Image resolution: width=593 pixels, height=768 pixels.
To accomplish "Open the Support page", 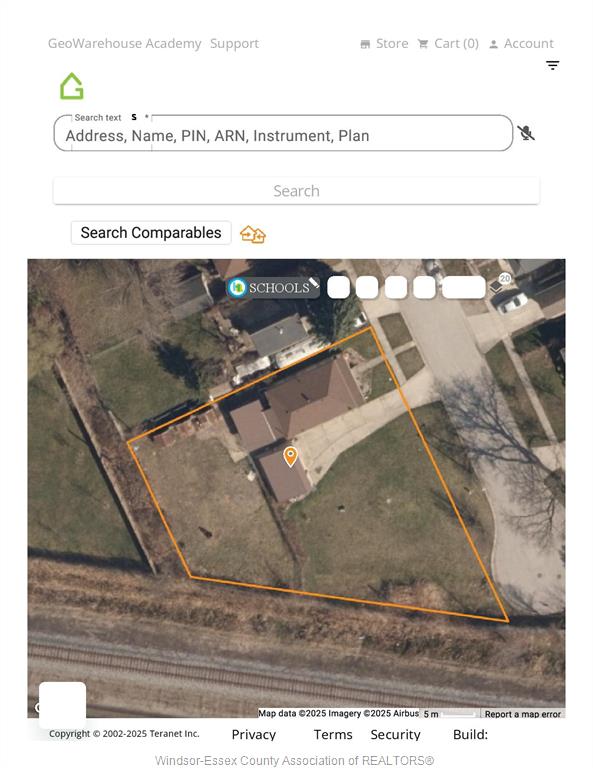I will tap(235, 44).
